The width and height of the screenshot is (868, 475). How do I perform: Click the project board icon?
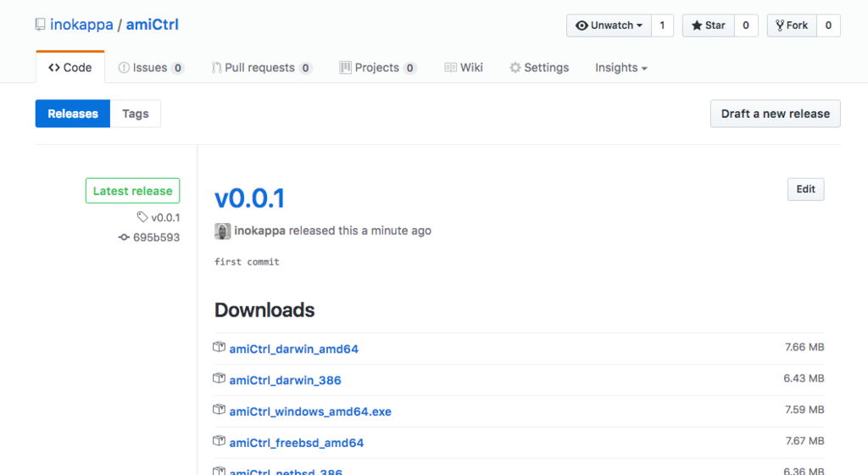tap(346, 68)
